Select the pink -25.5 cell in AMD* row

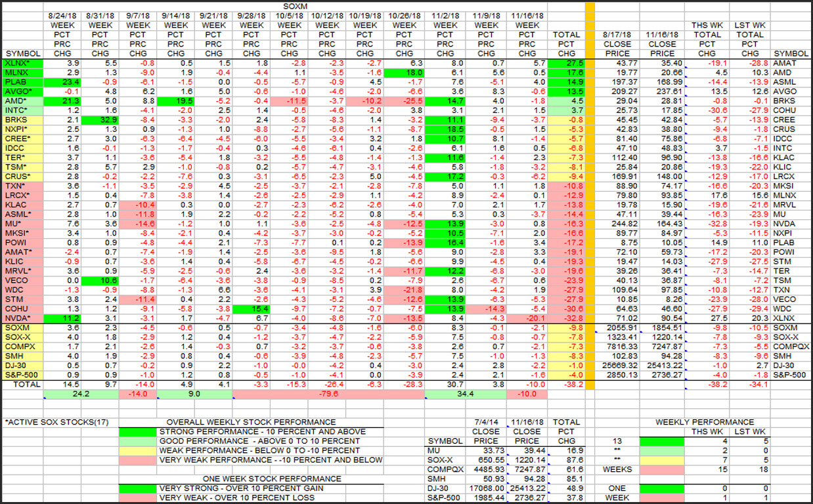tap(405, 101)
